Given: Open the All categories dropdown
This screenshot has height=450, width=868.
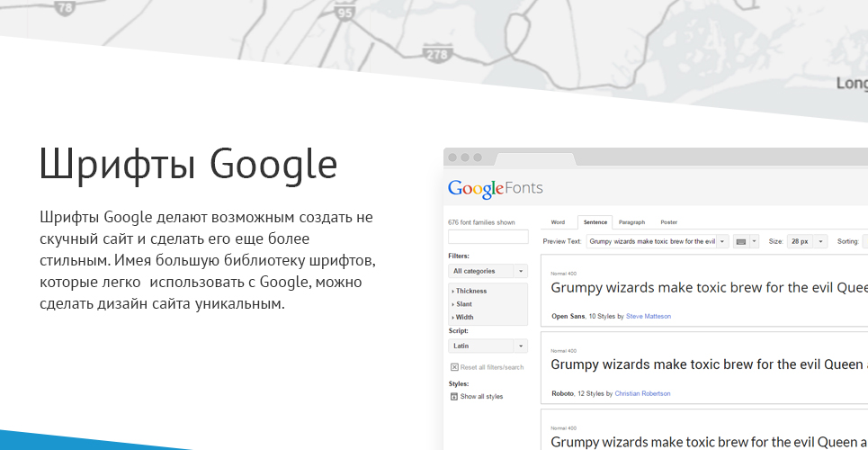Looking at the screenshot, I should pos(488,271).
